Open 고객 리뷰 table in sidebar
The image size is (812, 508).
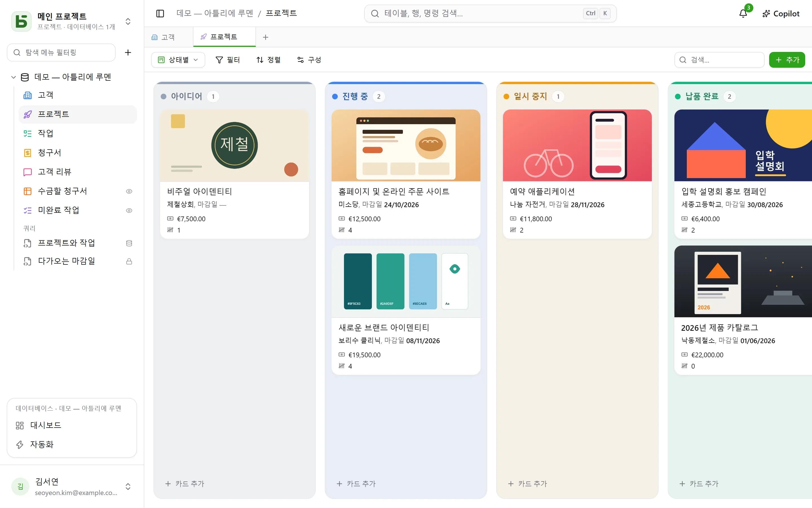pos(78,172)
